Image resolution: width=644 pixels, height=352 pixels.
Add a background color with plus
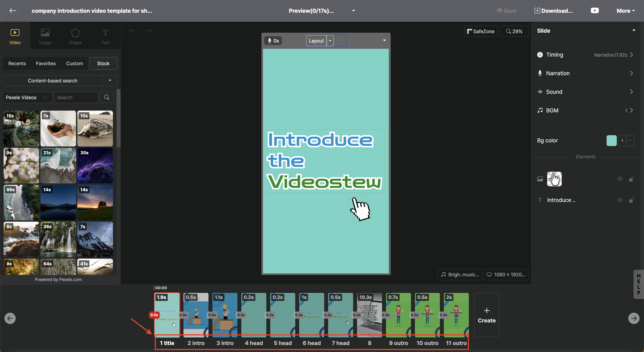tap(623, 140)
